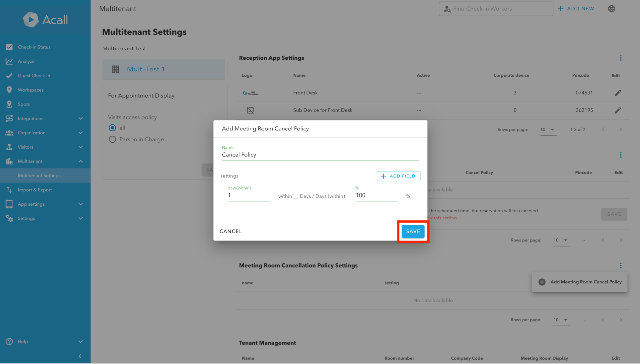Cancel the Add Meeting Room dialog
The width and height of the screenshot is (640, 364).
[231, 231]
